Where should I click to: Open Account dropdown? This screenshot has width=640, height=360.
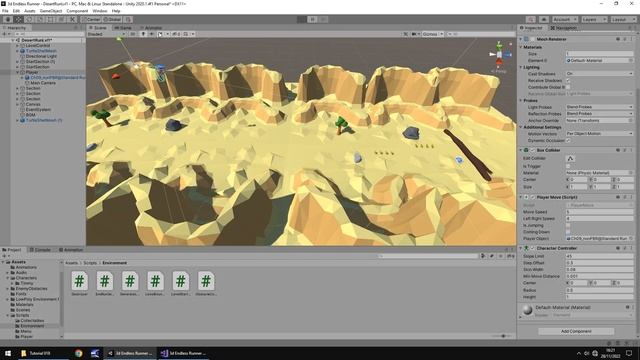click(565, 19)
